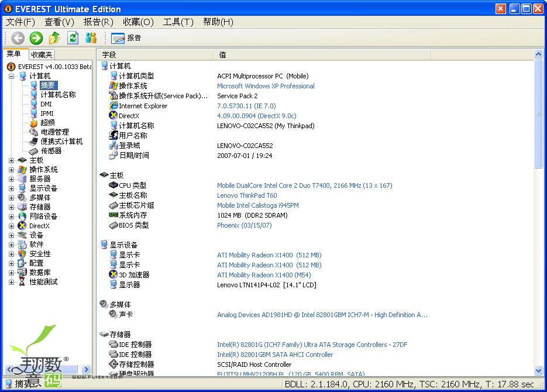Click the 字段 column header
Image resolution: width=547 pixels, height=392 pixels.
pyautogui.click(x=155, y=55)
